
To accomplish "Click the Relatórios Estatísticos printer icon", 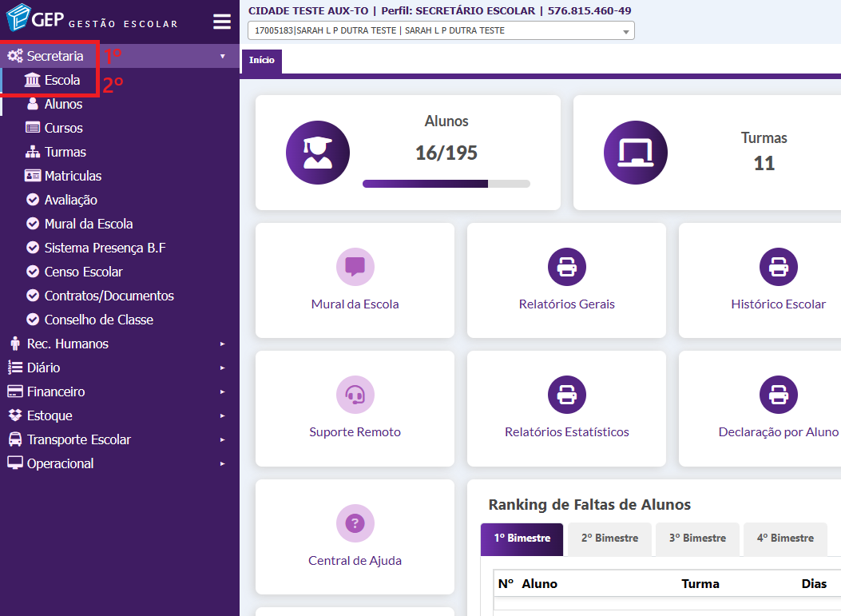I will point(566,395).
